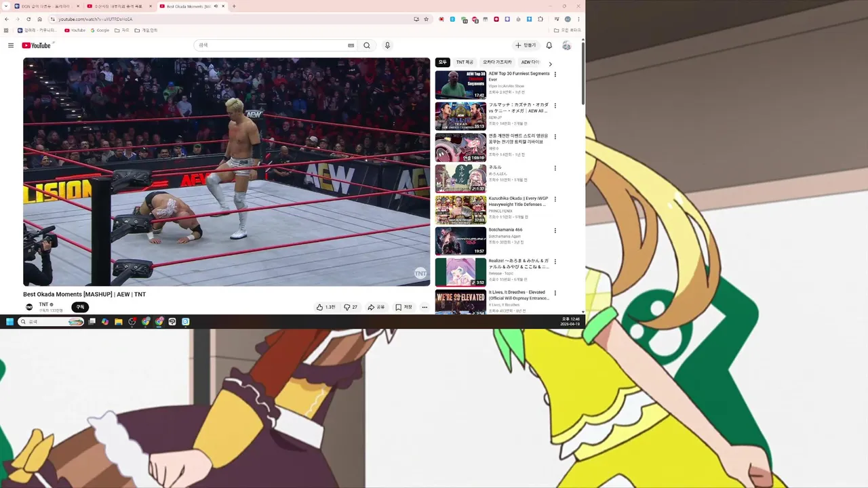Switch to the second YouTube browser tab

tap(120, 6)
